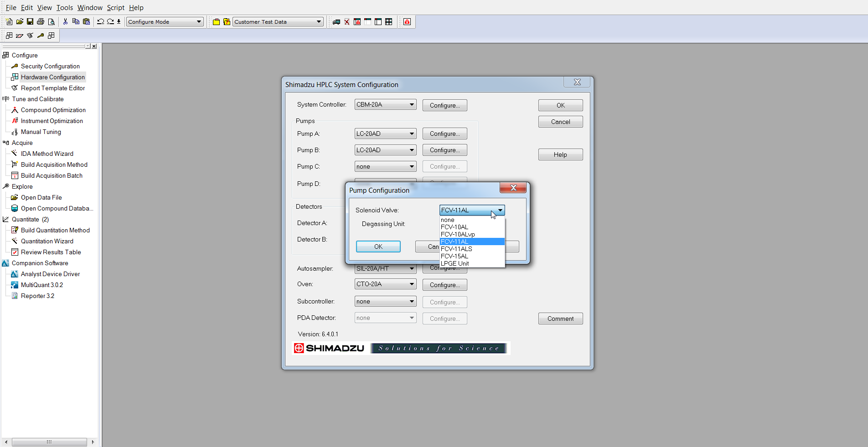The width and height of the screenshot is (868, 447).
Task: Click the Help button in HPLC dialog
Action: coord(561,154)
